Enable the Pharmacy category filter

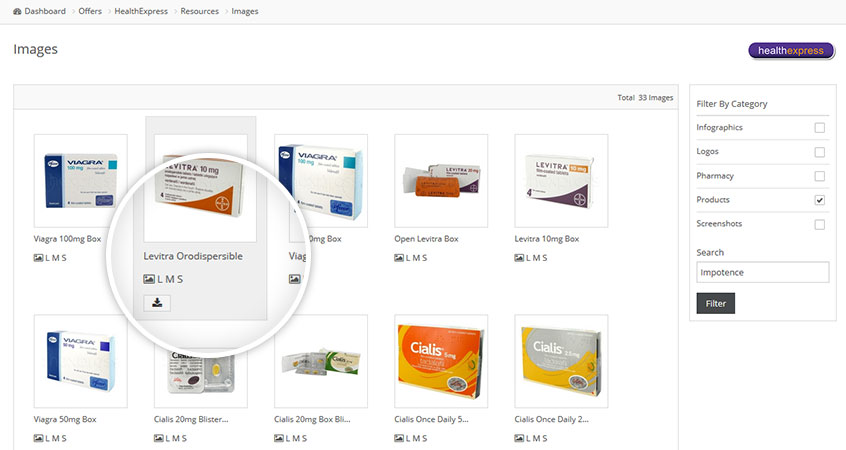tap(820, 176)
